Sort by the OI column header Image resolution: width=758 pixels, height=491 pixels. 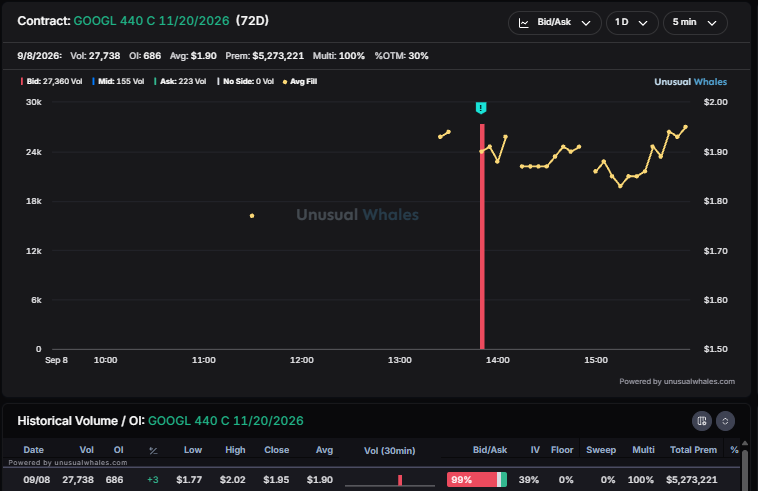[x=118, y=450]
